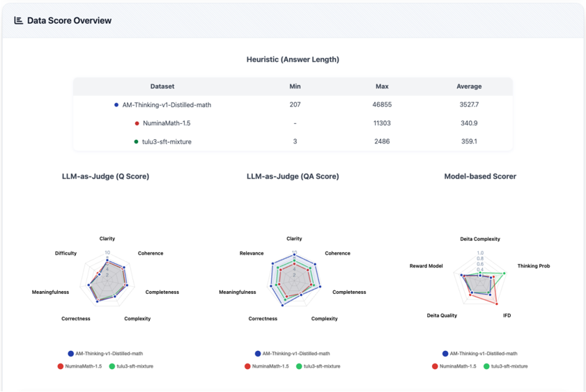Click the Min column header

(295, 86)
